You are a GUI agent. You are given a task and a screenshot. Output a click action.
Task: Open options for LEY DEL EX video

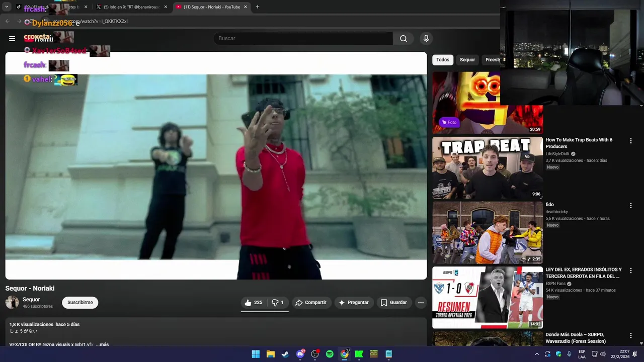point(630,270)
